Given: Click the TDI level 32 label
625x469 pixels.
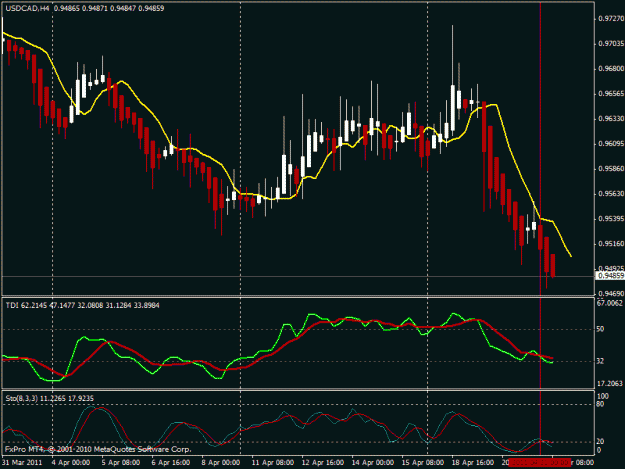Looking at the screenshot, I should coord(600,361).
